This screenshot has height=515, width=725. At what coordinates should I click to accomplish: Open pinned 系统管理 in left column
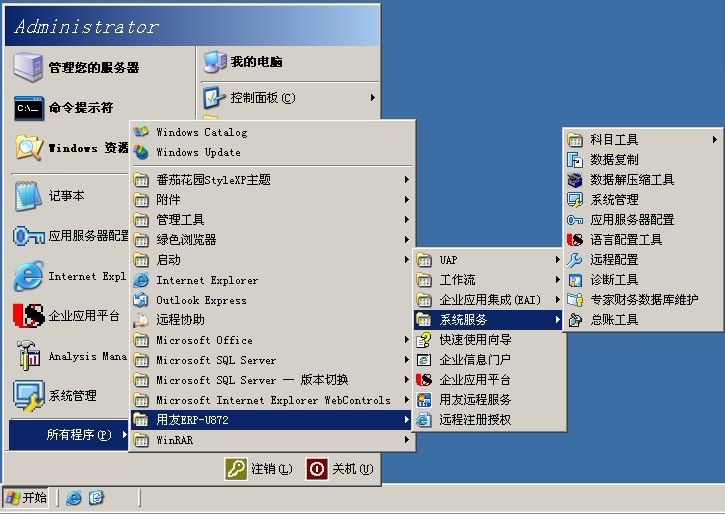pyautogui.click(x=69, y=396)
